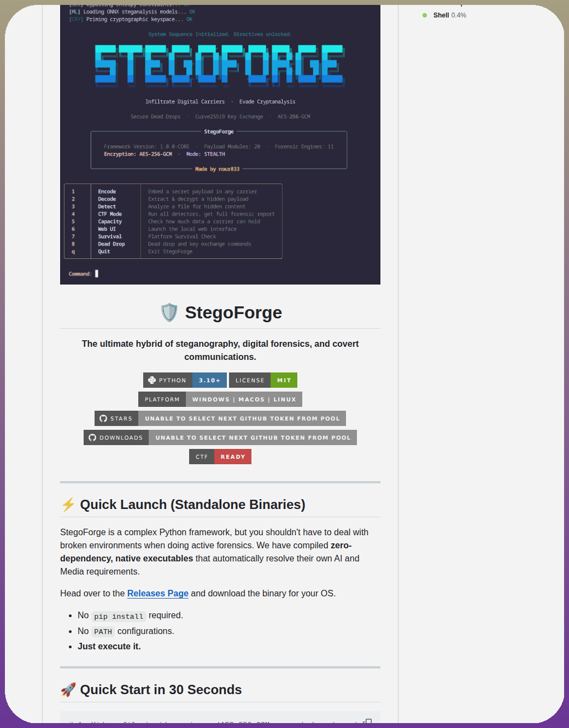Click the Platform Windows macOS Linux badge
Screen dimensions: 569x728
(220, 399)
